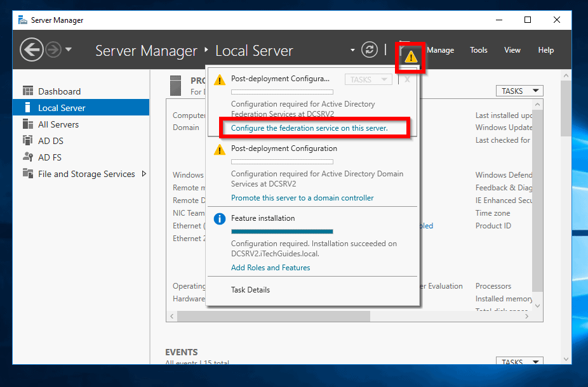Click the back navigation arrow

[31, 49]
